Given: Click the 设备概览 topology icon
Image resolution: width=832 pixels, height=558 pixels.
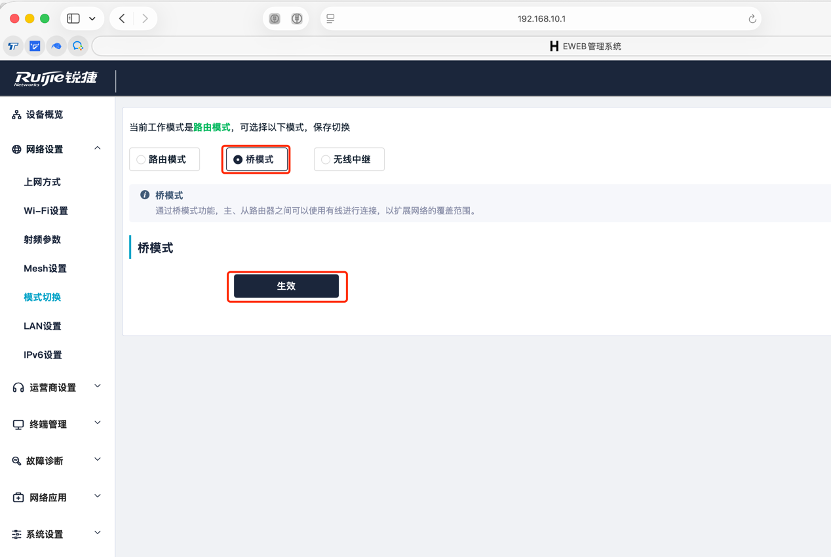Looking at the screenshot, I should [16, 115].
